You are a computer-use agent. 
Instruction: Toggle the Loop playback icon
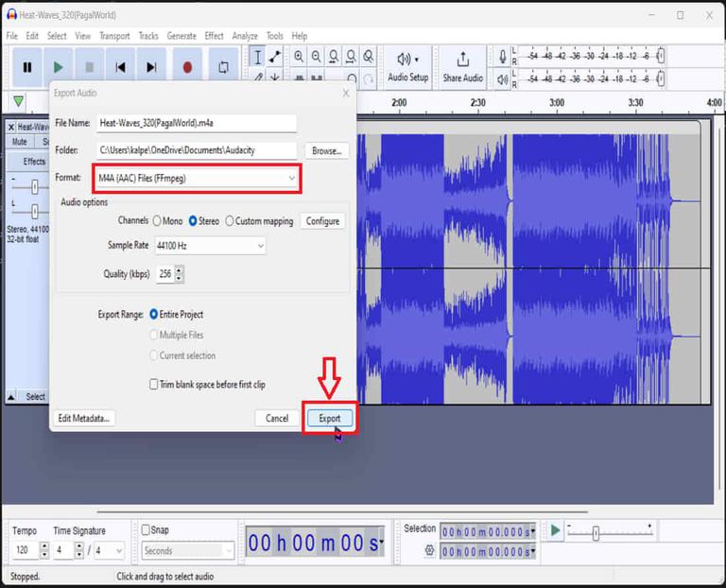click(x=223, y=67)
